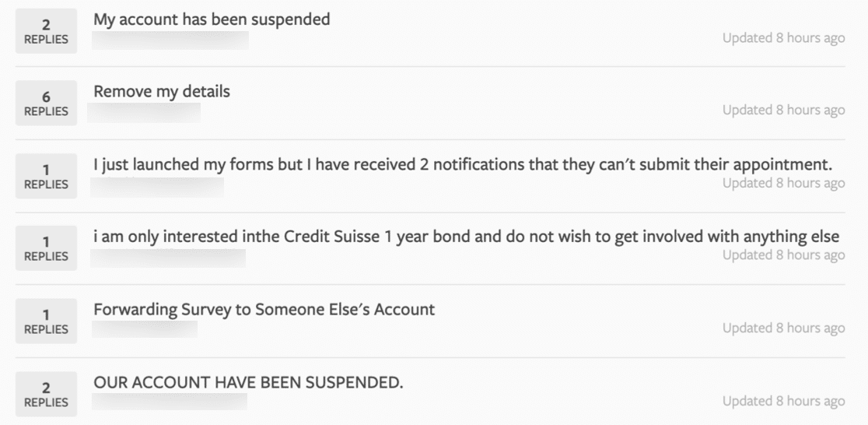Open "Forwarding Survey to Someone Else's Account" thread
Image resolution: width=868 pixels, height=425 pixels.
tap(264, 309)
